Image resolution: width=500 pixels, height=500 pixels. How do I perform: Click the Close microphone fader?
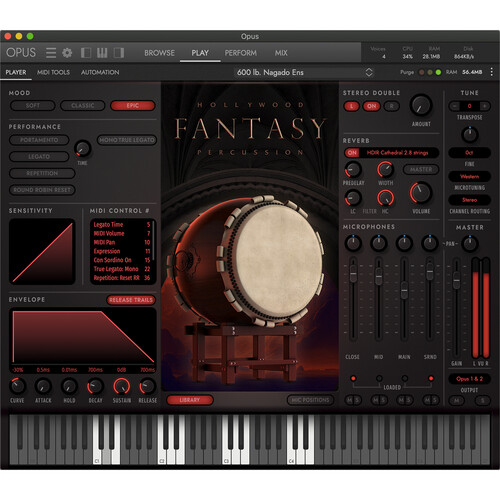353,273
